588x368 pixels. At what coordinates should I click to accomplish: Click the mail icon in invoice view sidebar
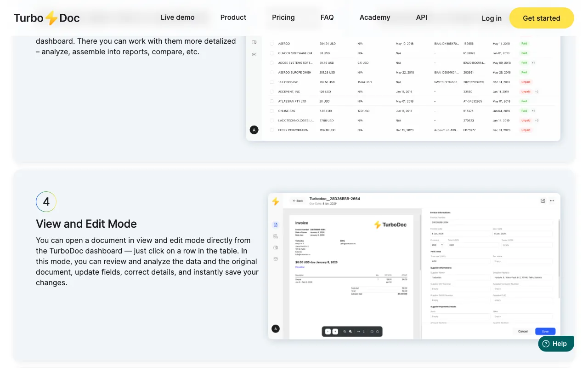276,259
